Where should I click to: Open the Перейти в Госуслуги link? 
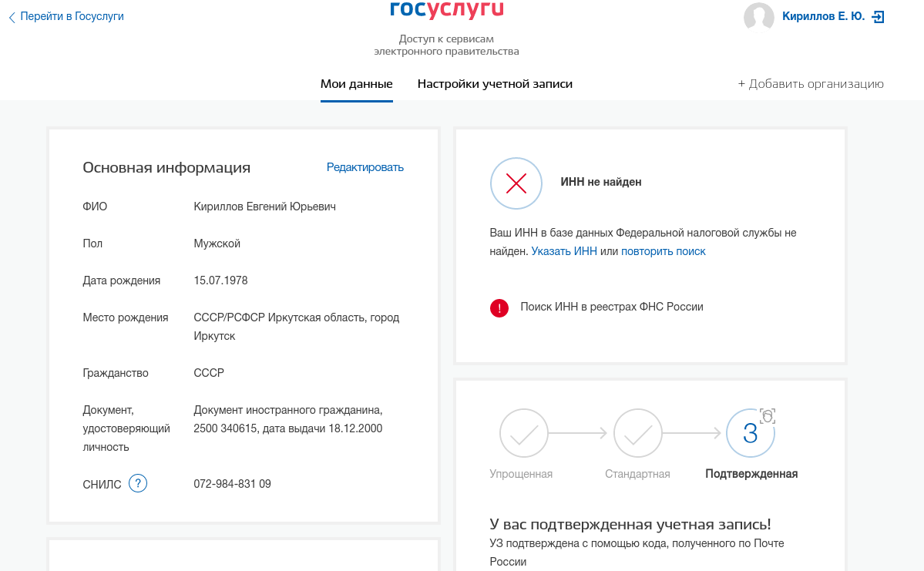72,16
